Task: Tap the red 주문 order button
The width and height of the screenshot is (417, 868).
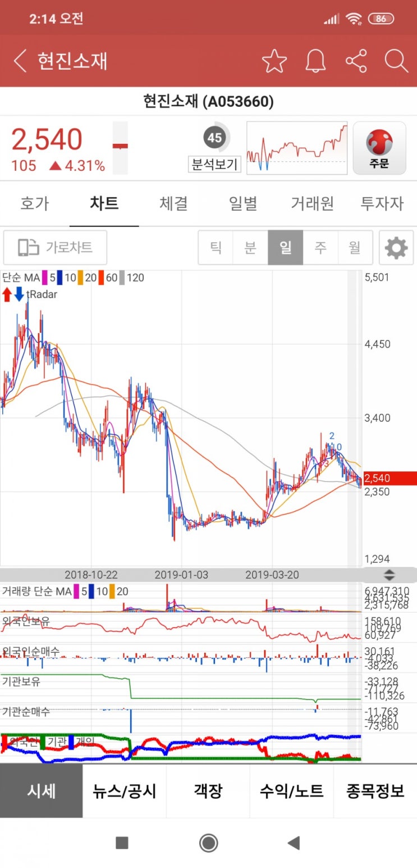Action: pyautogui.click(x=379, y=148)
